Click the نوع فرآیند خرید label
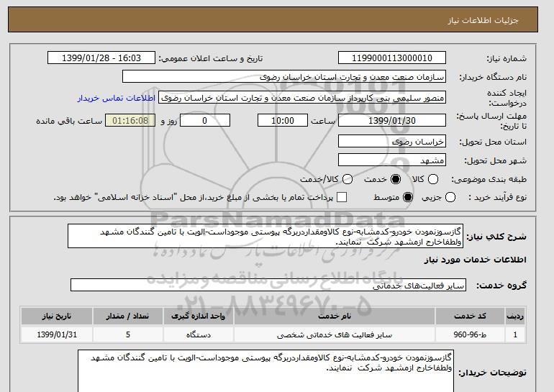The image size is (554, 392). 497,197
